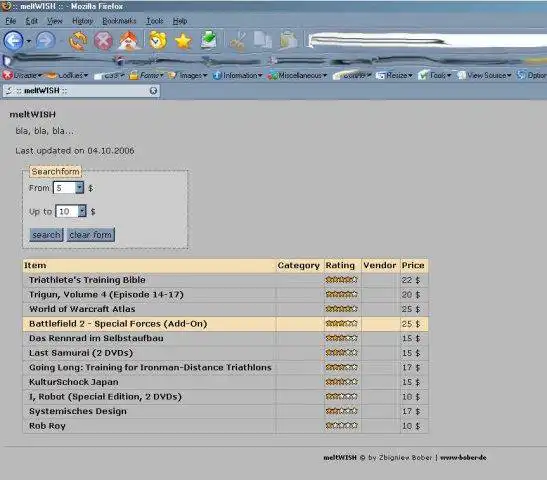Click star rating of Systemisches Design
Viewport: 547px width, 480px height.
point(342,411)
